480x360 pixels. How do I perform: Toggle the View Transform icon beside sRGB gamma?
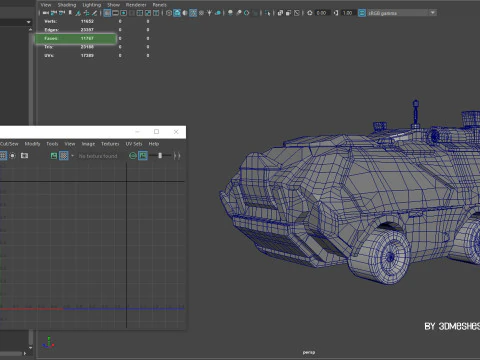pos(362,13)
